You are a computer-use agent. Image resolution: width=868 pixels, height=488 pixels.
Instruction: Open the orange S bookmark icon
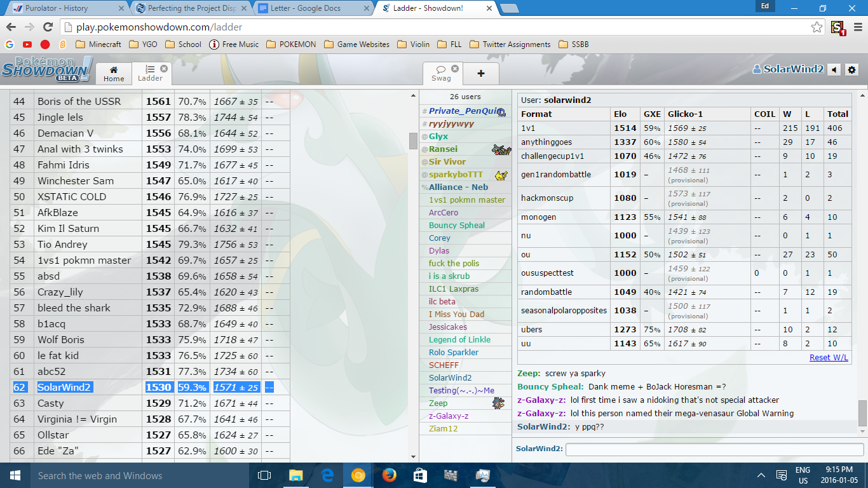pyautogui.click(x=63, y=44)
